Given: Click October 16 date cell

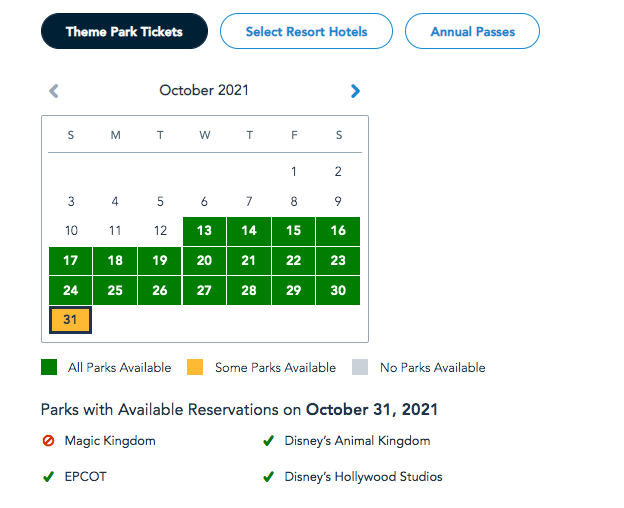Looking at the screenshot, I should click(338, 231).
